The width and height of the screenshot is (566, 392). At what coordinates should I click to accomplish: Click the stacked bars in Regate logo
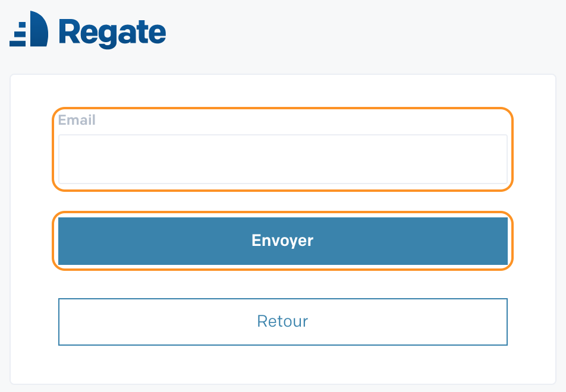18,34
